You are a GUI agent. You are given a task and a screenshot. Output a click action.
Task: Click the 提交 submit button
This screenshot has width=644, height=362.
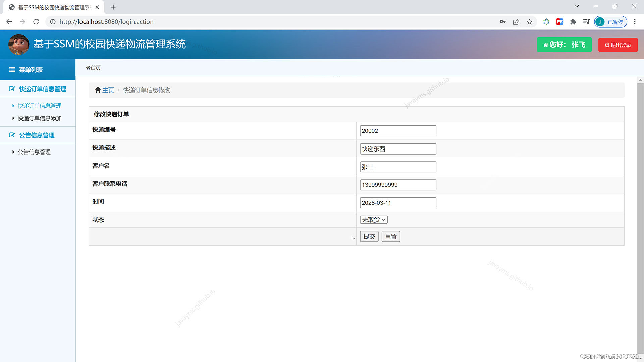[x=369, y=236]
